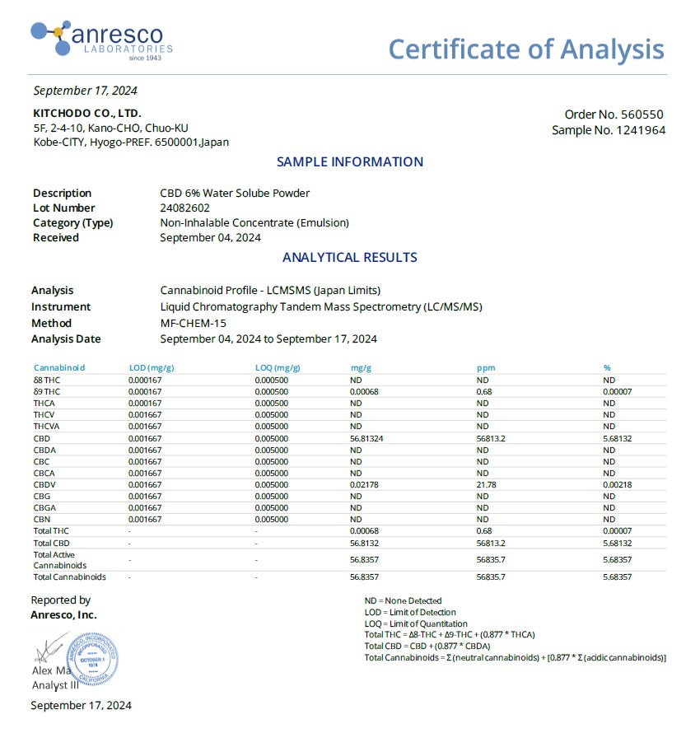Image resolution: width=700 pixels, height=733 pixels.
Task: Click the Total CBD formula footnote
Action: point(427,646)
